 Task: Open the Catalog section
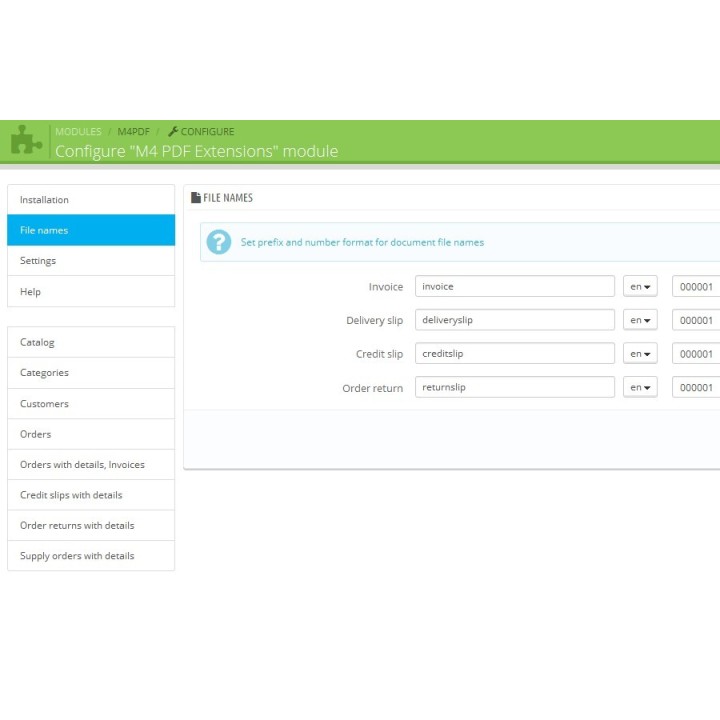[x=91, y=342]
